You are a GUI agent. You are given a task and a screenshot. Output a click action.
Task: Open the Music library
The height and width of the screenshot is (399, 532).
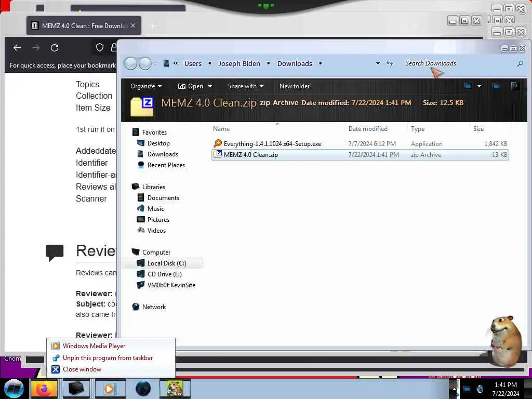pyautogui.click(x=156, y=209)
